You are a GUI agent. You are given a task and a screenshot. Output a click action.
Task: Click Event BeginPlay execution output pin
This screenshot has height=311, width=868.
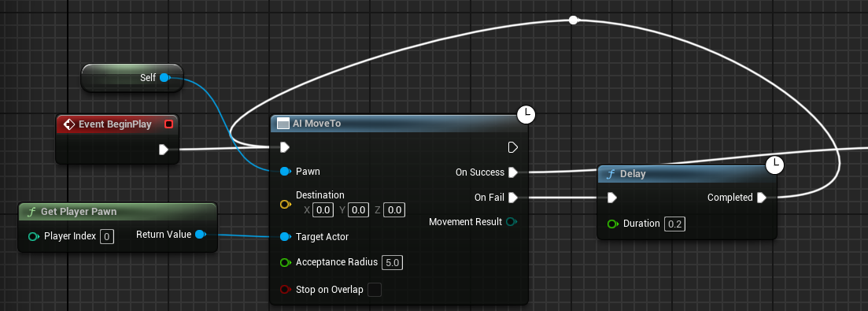(164, 150)
